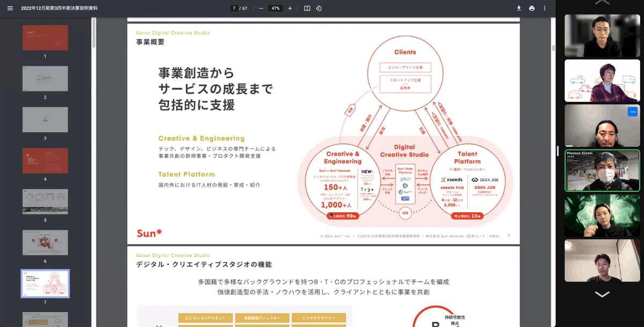
Task: Click the fit to page icon
Action: [307, 8]
